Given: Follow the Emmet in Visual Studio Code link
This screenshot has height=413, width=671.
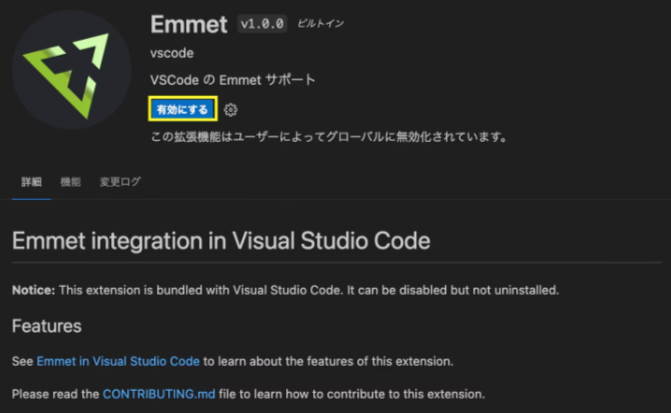Looking at the screenshot, I should click(x=119, y=360).
